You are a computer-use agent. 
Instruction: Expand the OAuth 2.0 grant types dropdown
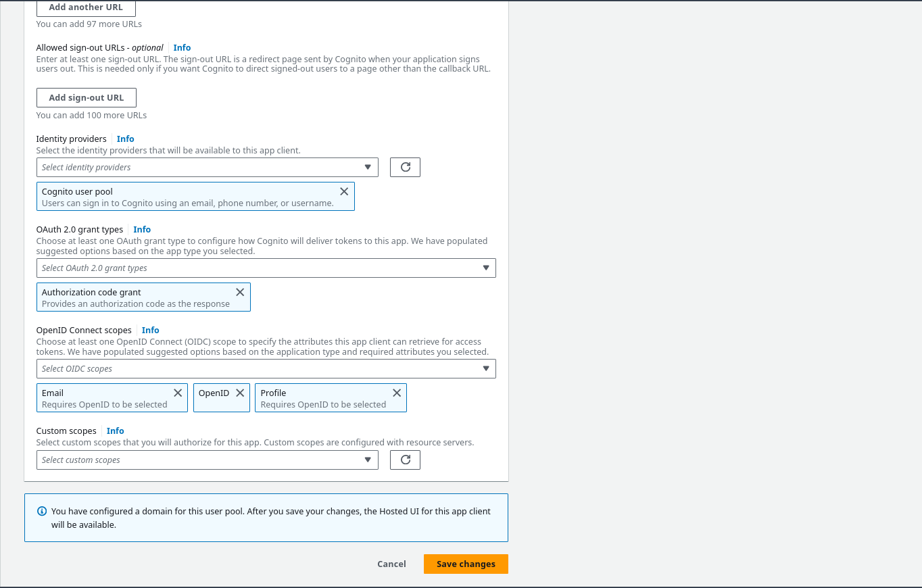pos(266,268)
